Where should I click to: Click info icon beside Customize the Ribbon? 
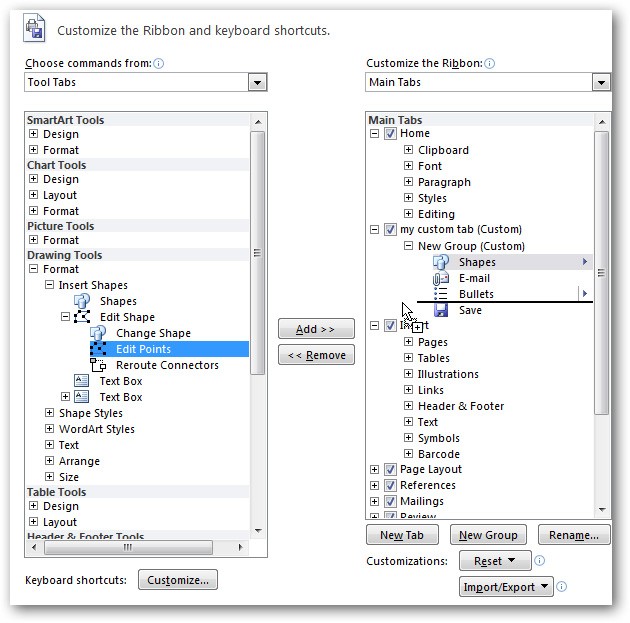click(x=489, y=63)
